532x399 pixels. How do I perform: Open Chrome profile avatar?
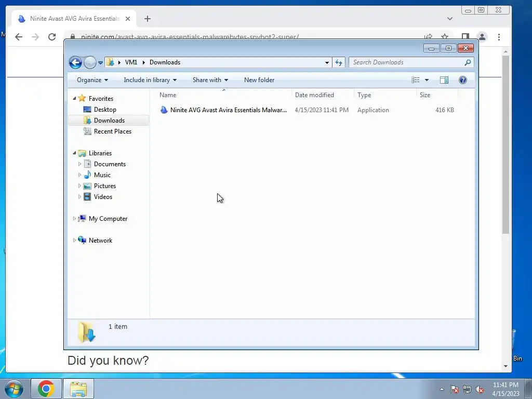[482, 37]
